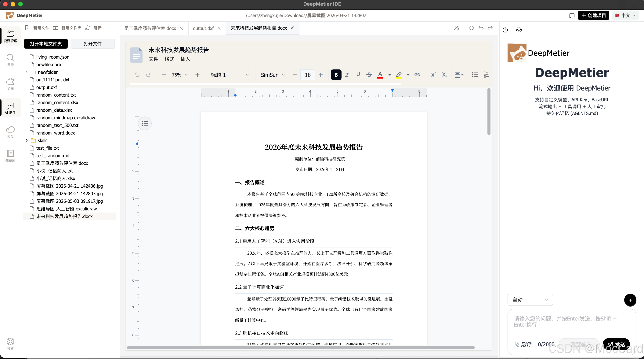Switch to output.dxf tab

tap(203, 28)
